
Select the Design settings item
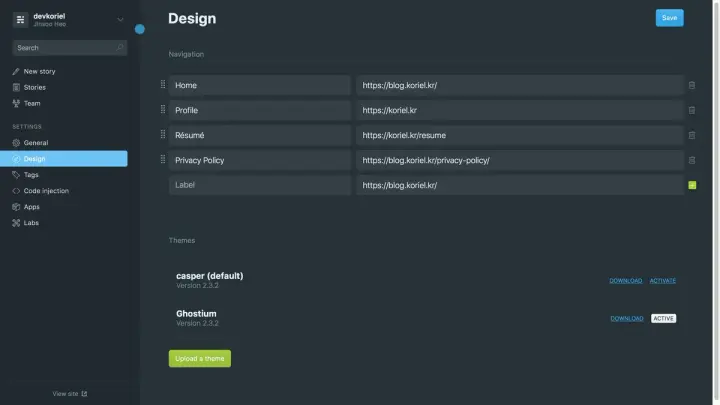[x=64, y=159]
